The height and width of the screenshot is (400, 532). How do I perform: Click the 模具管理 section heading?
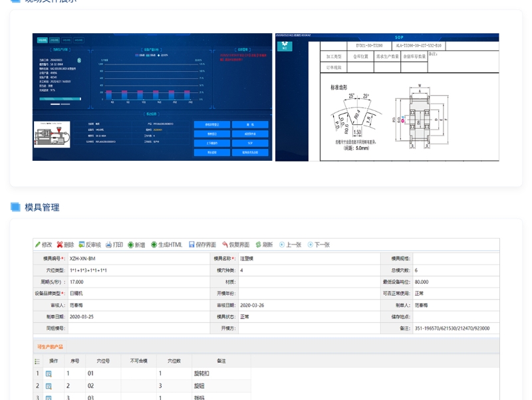42,207
